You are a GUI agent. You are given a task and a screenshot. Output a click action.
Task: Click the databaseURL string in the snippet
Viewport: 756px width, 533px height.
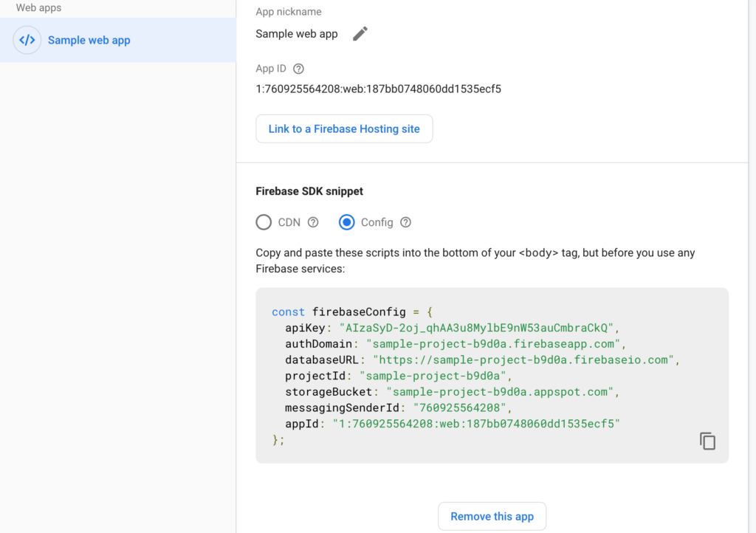click(x=525, y=360)
